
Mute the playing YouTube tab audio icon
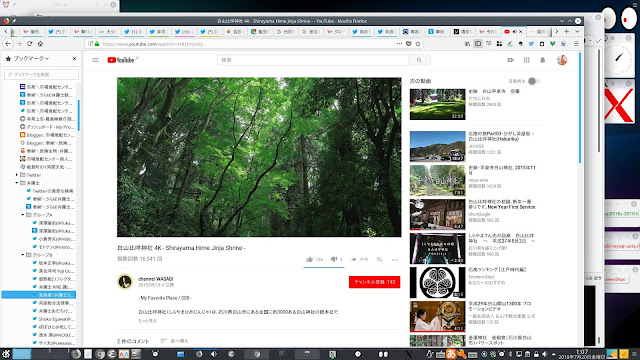[x=514, y=31]
